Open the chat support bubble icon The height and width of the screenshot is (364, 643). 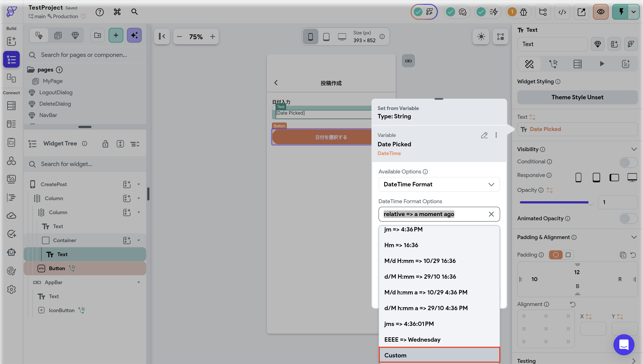pyautogui.click(x=624, y=345)
